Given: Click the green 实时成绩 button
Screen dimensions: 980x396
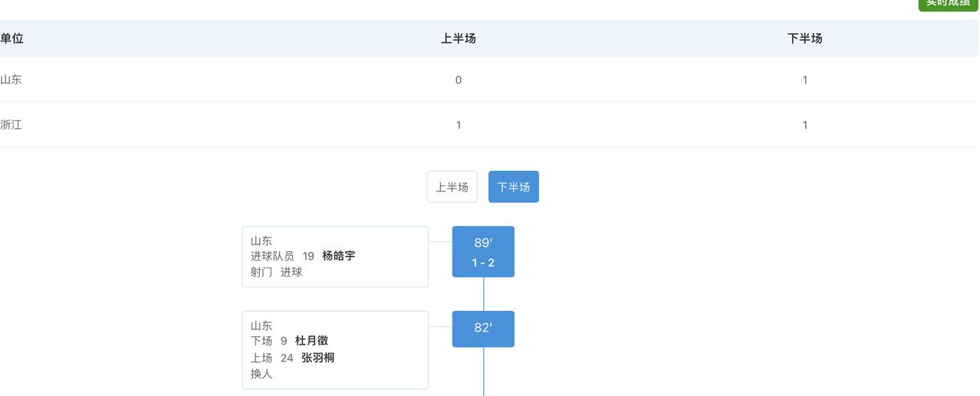Looking at the screenshot, I should point(948,4).
